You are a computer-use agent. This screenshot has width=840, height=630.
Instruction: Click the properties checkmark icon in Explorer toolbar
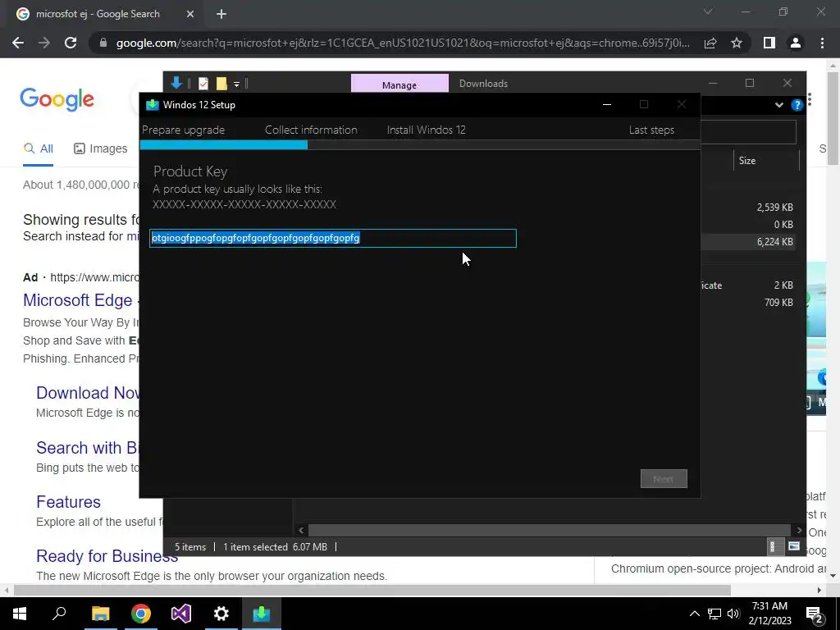pyautogui.click(x=203, y=84)
